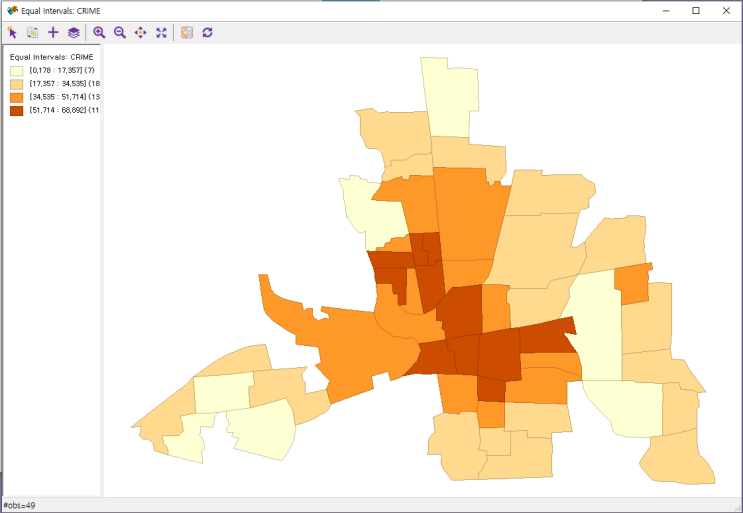This screenshot has height=513, width=743.
Task: Click the Refresh arrows icon
Action: click(208, 33)
